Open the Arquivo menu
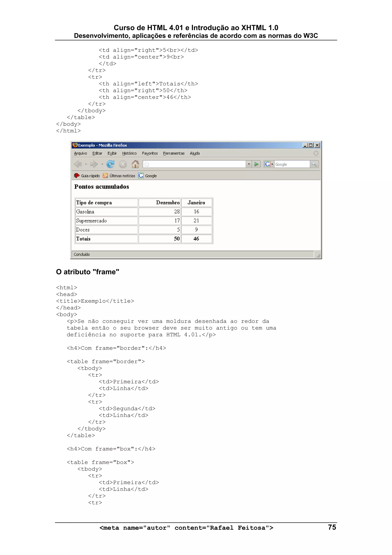The image size is (392, 555). pyautogui.click(x=80, y=153)
